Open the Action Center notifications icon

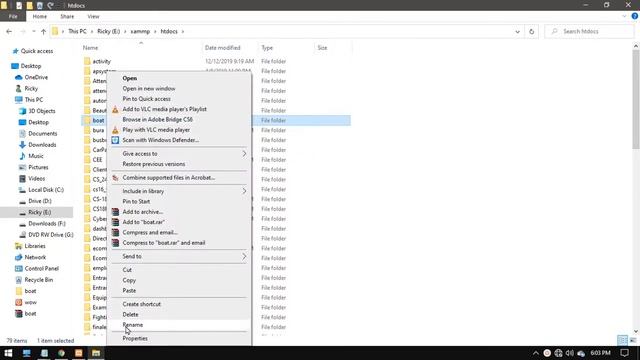point(624,353)
